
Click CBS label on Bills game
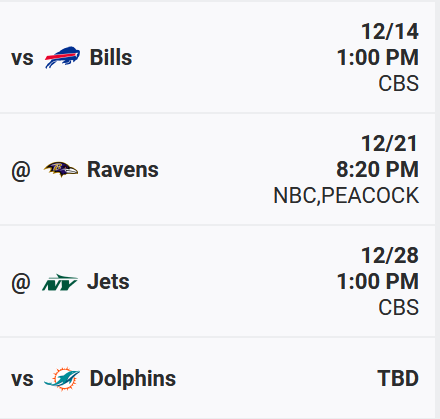coord(399,83)
